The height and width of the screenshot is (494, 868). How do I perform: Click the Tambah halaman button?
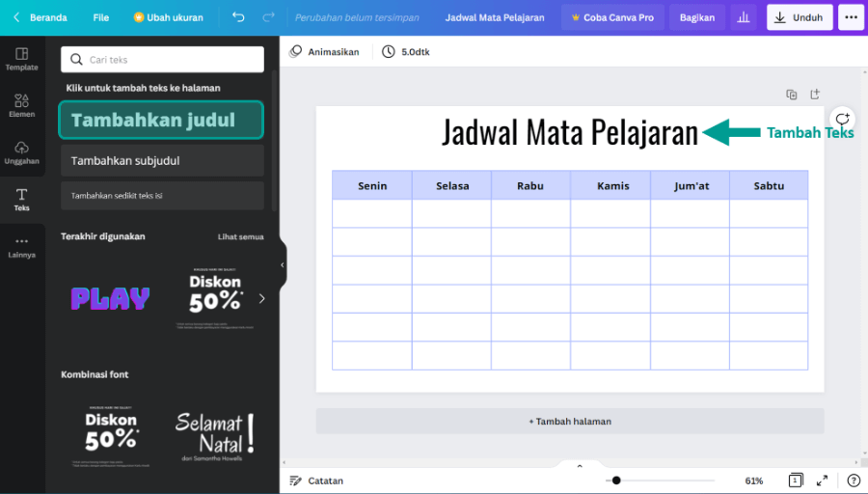pos(570,422)
